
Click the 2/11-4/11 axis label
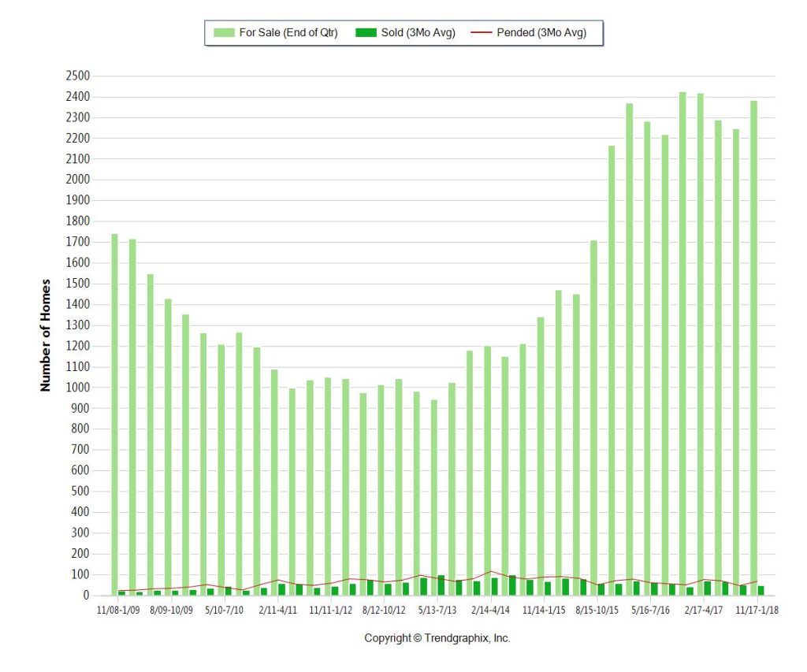point(278,611)
